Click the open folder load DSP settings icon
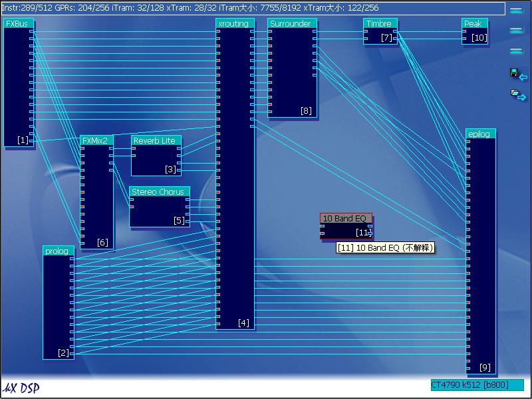This screenshot has width=532, height=399. coord(518,94)
